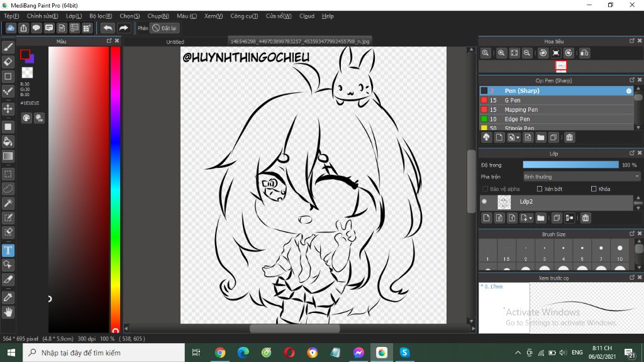Select the Edge Pen brush
Image resolution: width=644 pixels, height=362 pixels.
557,119
